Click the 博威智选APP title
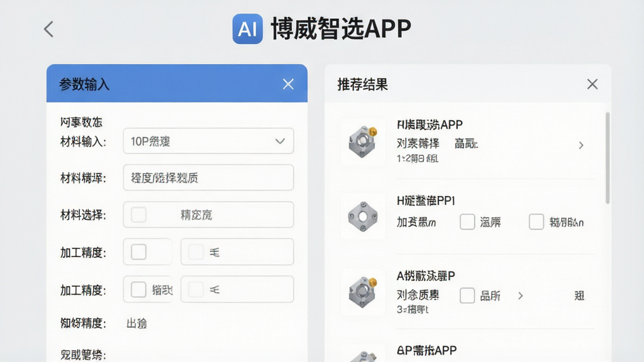644x362 pixels. [x=341, y=29]
